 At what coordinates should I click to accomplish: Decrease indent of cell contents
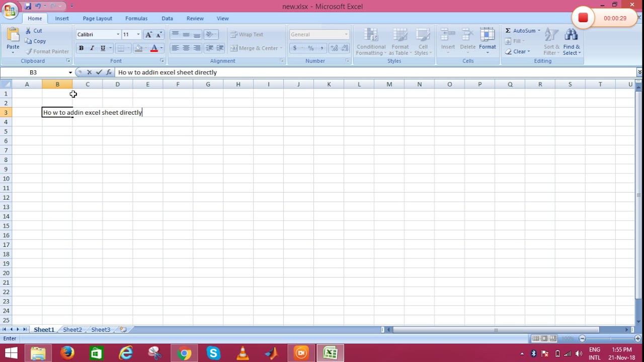coord(209,48)
